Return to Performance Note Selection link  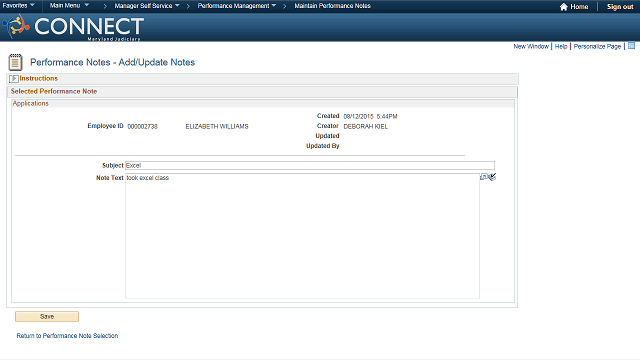[x=67, y=336]
